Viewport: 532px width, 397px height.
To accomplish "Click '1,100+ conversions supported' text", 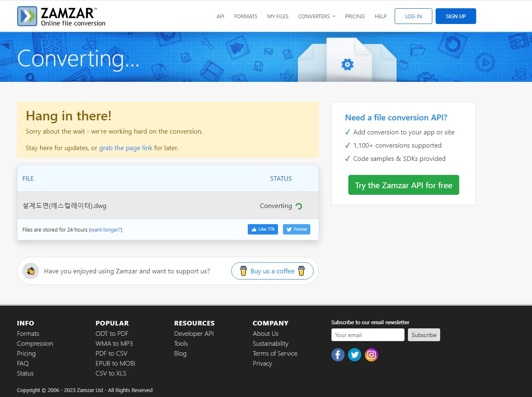I will pyautogui.click(x=398, y=146).
